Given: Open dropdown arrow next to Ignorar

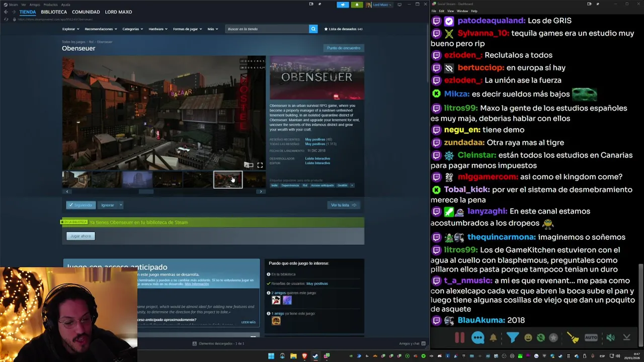Looking at the screenshot, I should pos(121,205).
